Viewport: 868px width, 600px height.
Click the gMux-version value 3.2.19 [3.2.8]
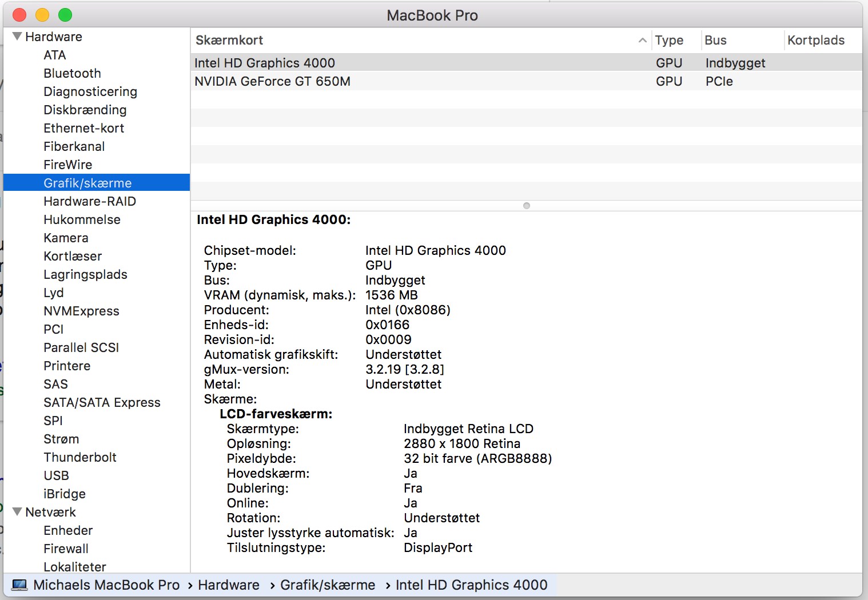coord(405,369)
